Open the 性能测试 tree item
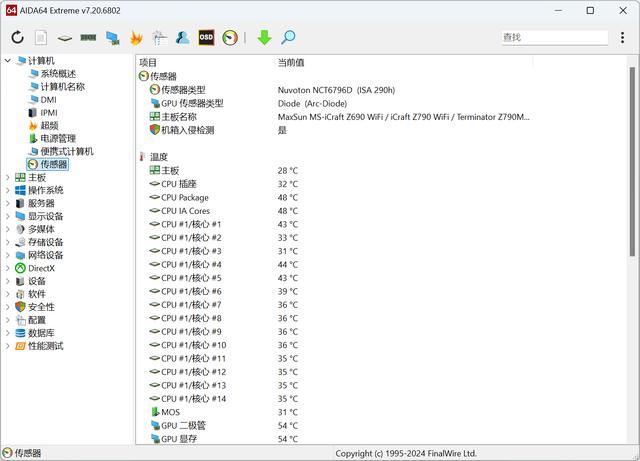This screenshot has width=640, height=461. point(45,346)
